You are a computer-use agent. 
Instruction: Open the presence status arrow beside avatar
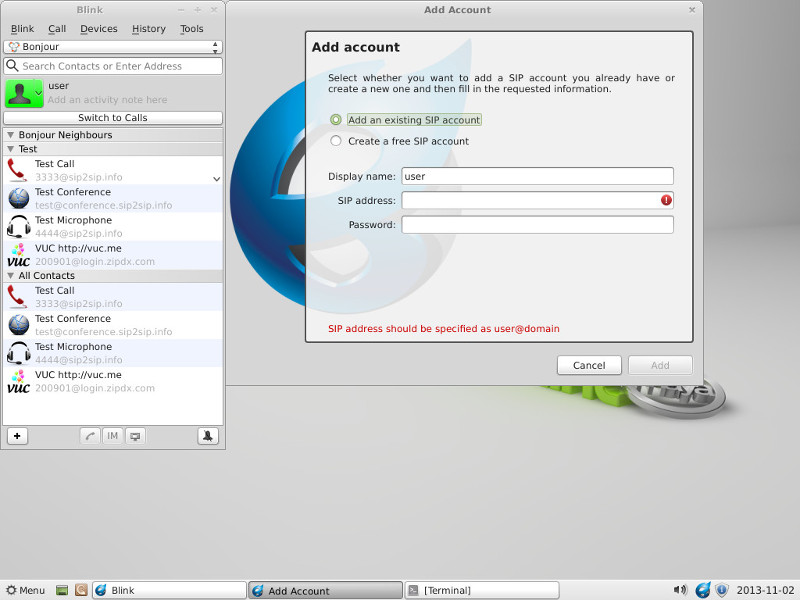click(x=38, y=93)
